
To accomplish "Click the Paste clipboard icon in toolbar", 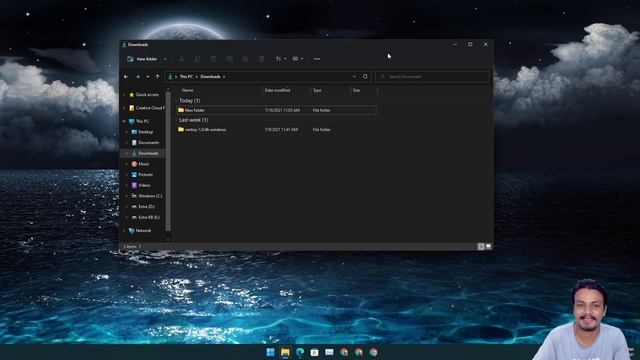I will [x=213, y=59].
